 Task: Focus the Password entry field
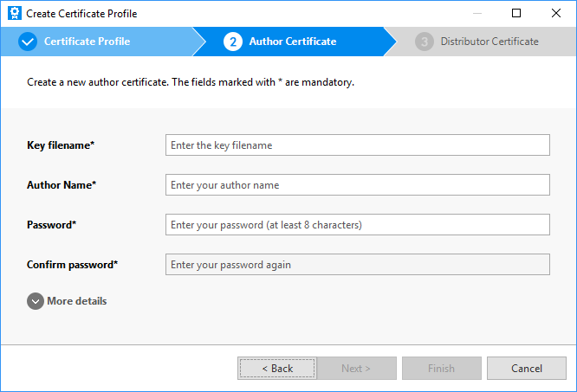pos(357,225)
